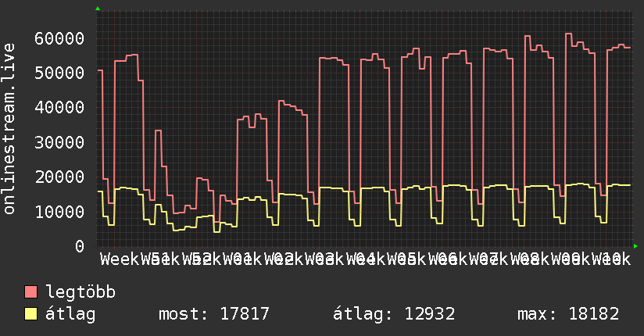Click the 20000 y-axis label
644x336 pixels.
(59, 177)
